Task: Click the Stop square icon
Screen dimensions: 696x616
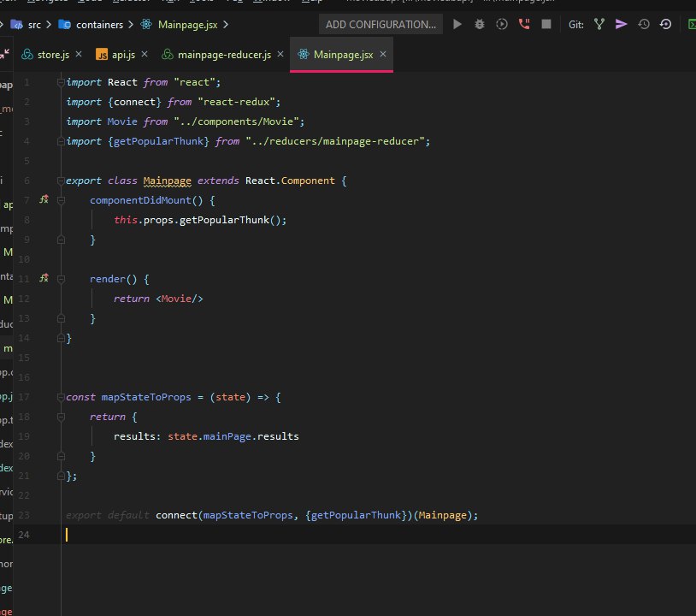Action: (546, 25)
